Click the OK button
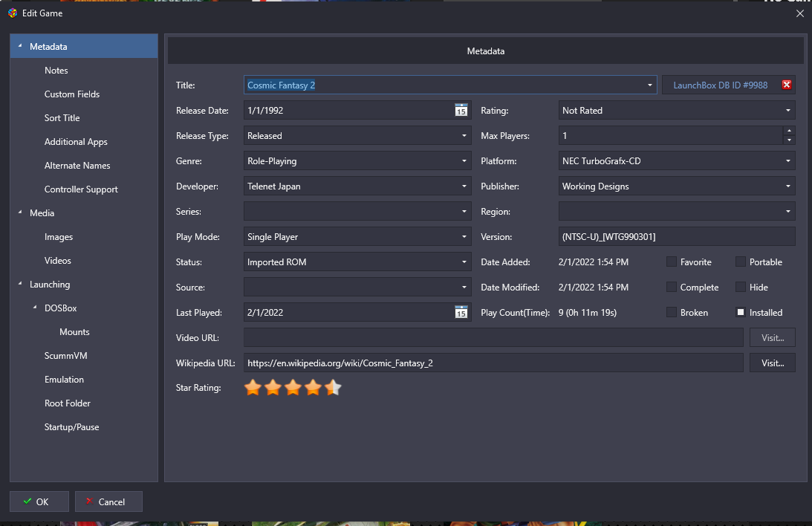812x526 pixels. coord(39,501)
